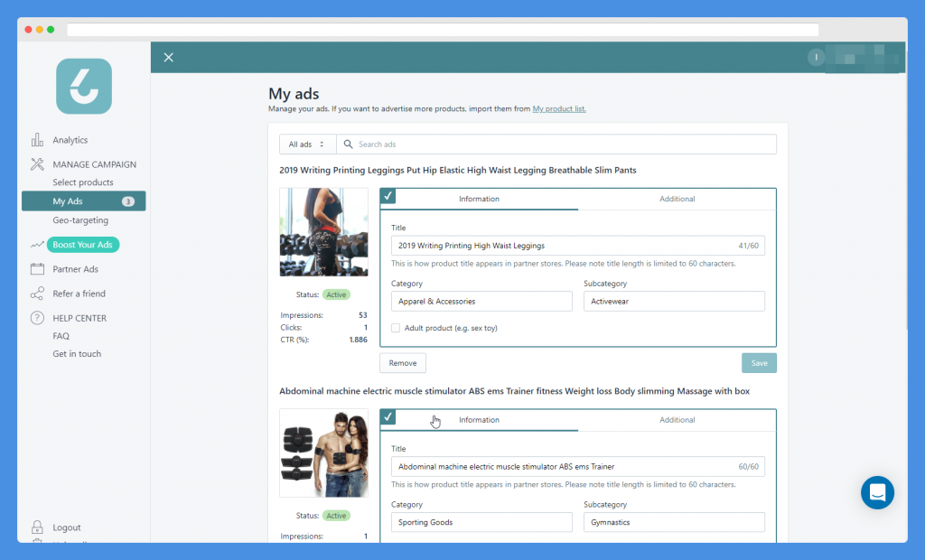Click the Abdominal machine electric muscle stimulator heading
The width and height of the screenshot is (925, 560).
click(514, 390)
